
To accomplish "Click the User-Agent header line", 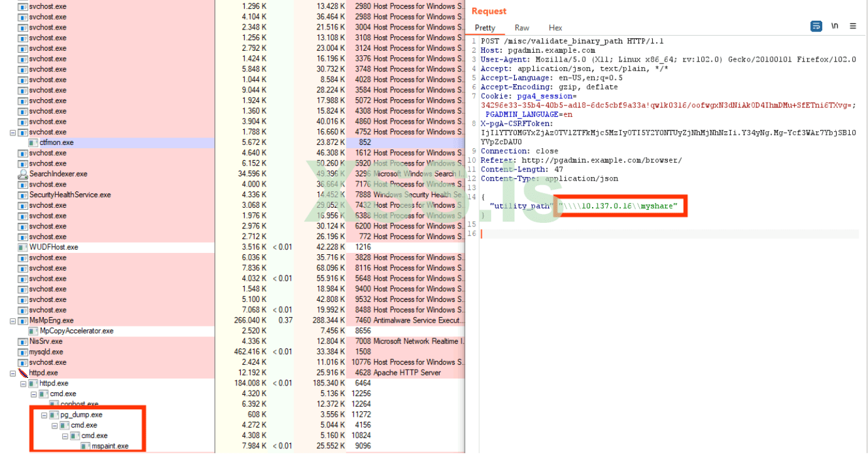I will (668, 60).
